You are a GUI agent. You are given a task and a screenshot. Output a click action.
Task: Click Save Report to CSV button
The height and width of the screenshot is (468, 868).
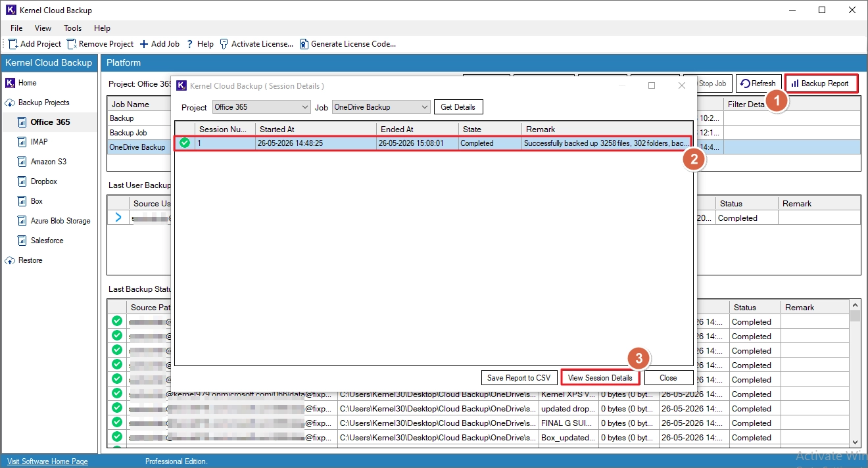pyautogui.click(x=519, y=378)
